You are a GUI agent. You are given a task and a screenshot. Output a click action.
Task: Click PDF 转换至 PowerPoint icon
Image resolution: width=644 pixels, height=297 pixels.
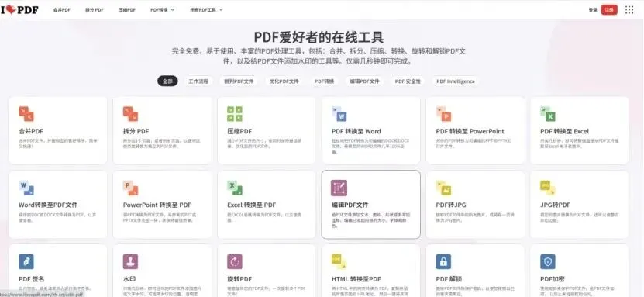tap(443, 114)
